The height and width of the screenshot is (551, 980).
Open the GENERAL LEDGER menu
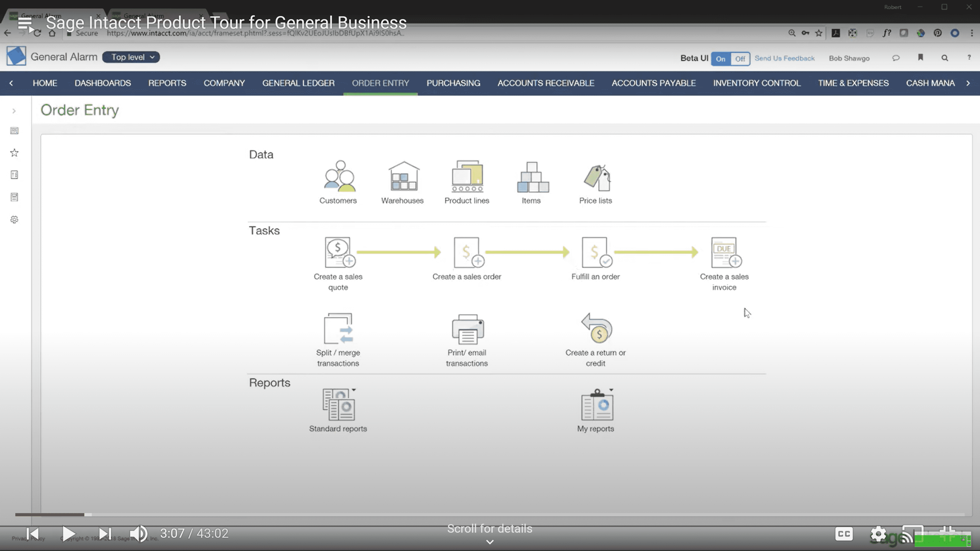299,83
